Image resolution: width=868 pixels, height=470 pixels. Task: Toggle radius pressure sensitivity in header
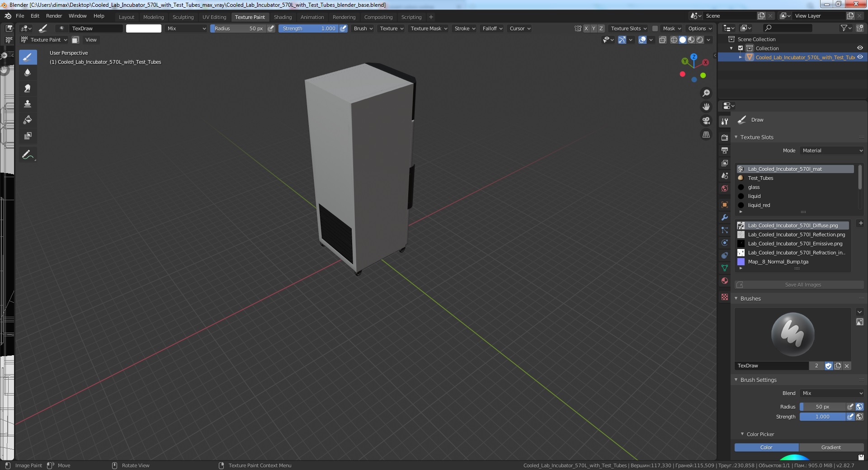pyautogui.click(x=271, y=28)
